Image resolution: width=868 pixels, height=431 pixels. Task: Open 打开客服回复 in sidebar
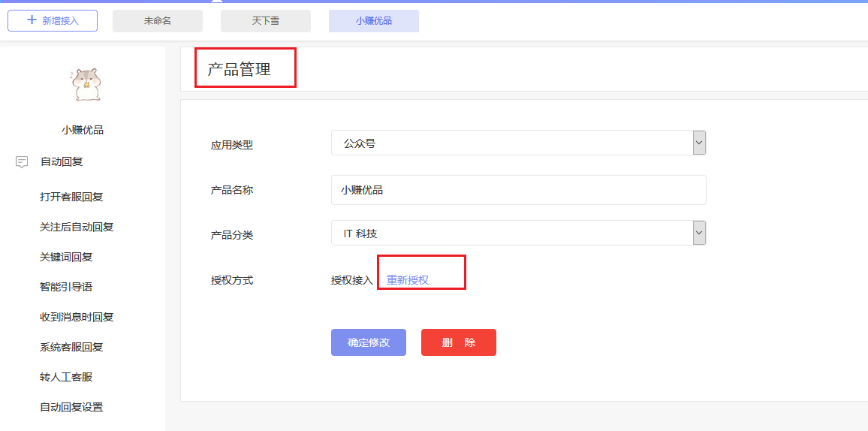point(71,197)
